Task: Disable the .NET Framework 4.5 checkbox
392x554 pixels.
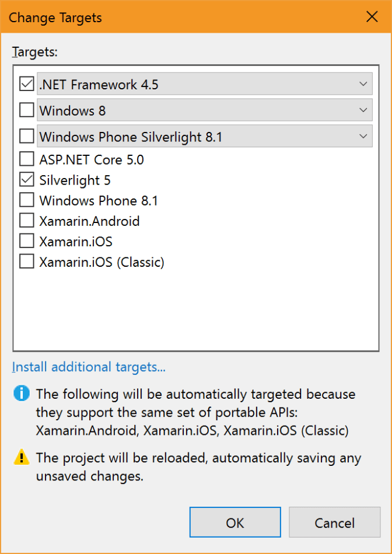Action: [26, 83]
